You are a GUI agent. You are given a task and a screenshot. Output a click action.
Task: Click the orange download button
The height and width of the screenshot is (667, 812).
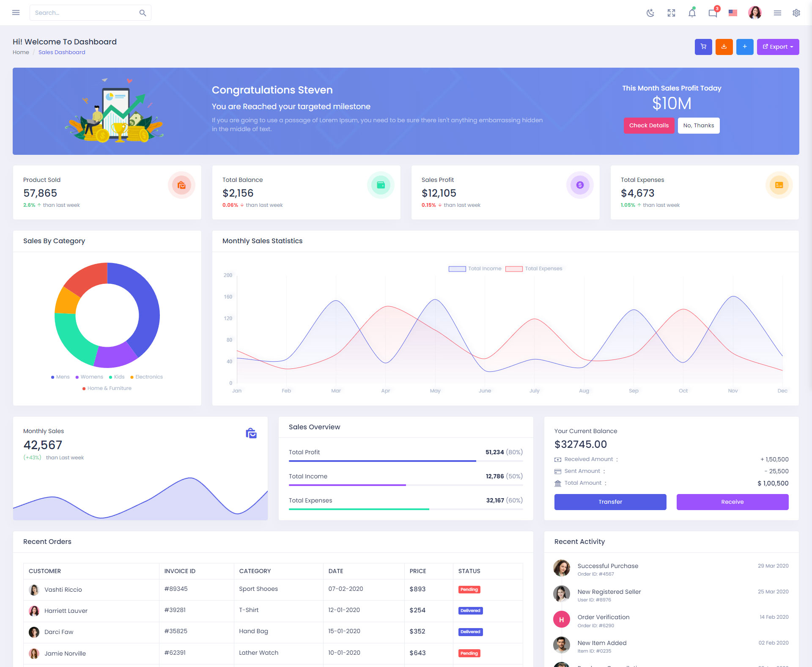coord(724,47)
